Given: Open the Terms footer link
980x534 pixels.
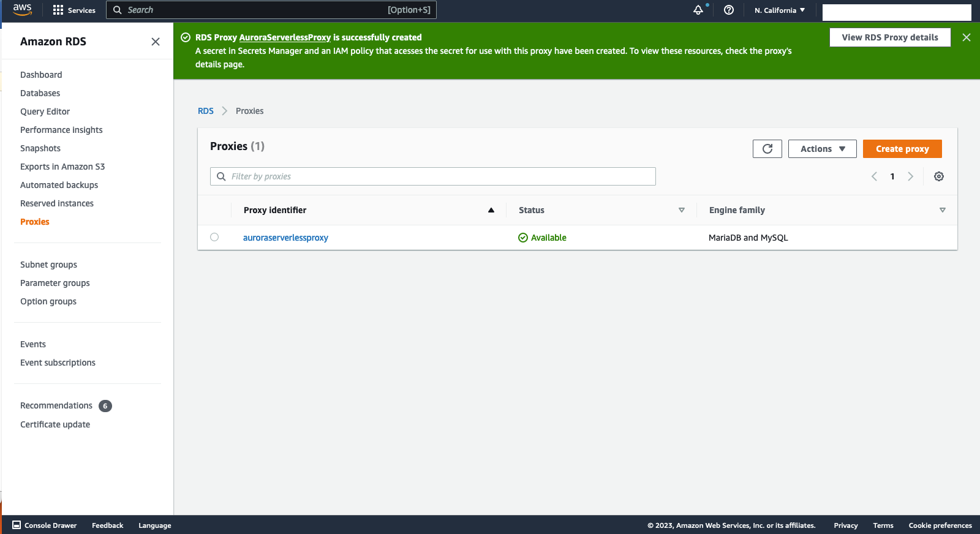Looking at the screenshot, I should click(883, 525).
